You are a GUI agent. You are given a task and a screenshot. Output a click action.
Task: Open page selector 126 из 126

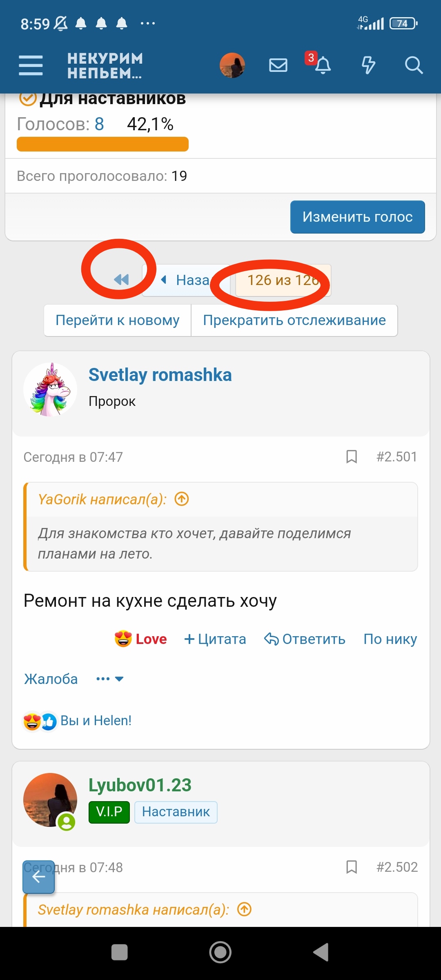pyautogui.click(x=283, y=280)
